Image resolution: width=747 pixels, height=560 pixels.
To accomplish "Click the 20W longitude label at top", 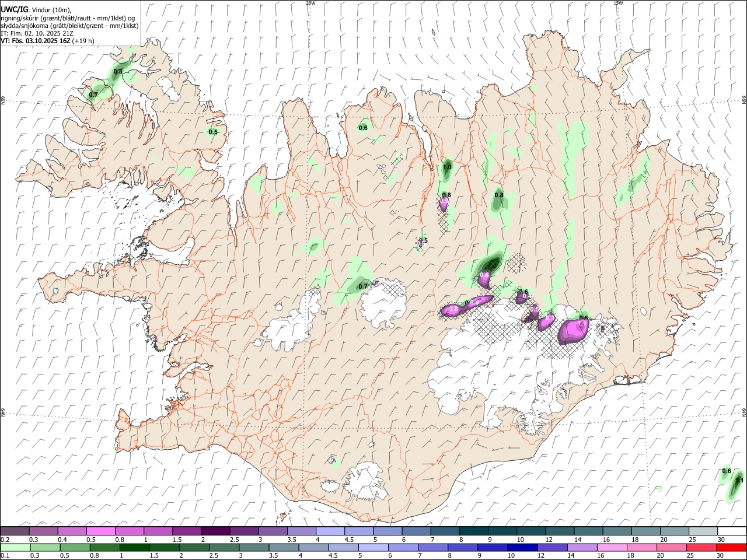I will click(310, 3).
